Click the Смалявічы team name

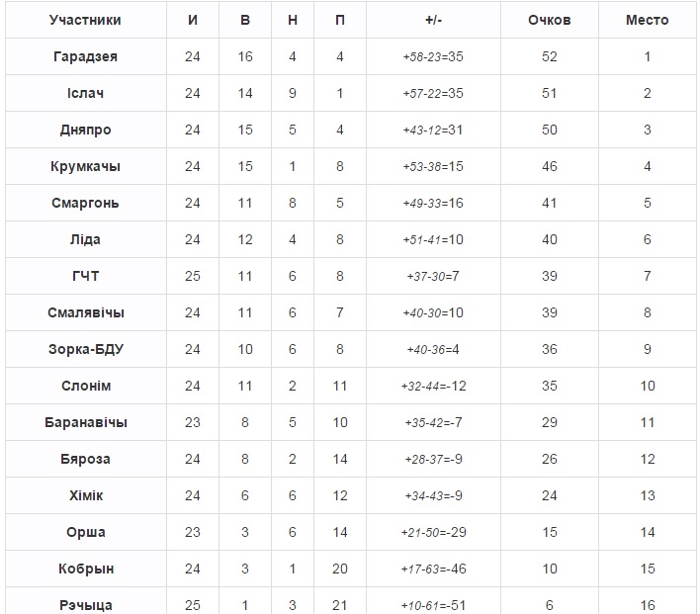point(85,312)
